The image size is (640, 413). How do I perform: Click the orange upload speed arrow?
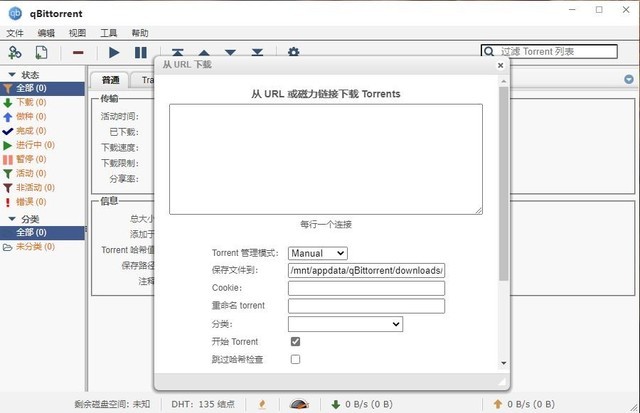(498, 404)
